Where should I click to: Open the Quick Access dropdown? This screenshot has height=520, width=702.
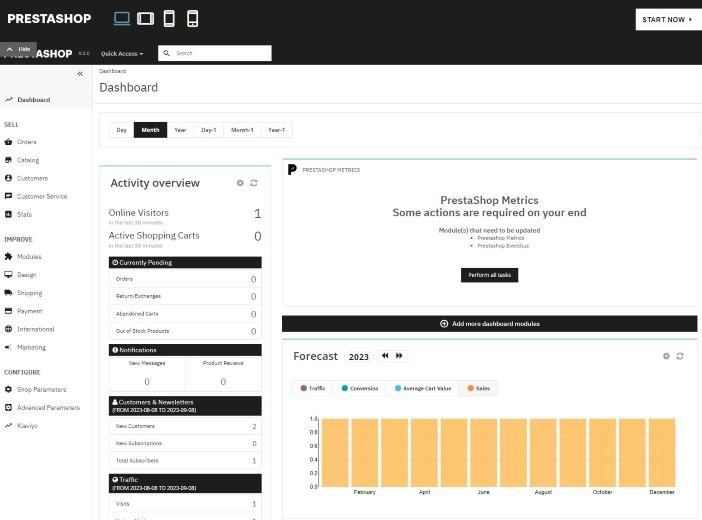(122, 54)
